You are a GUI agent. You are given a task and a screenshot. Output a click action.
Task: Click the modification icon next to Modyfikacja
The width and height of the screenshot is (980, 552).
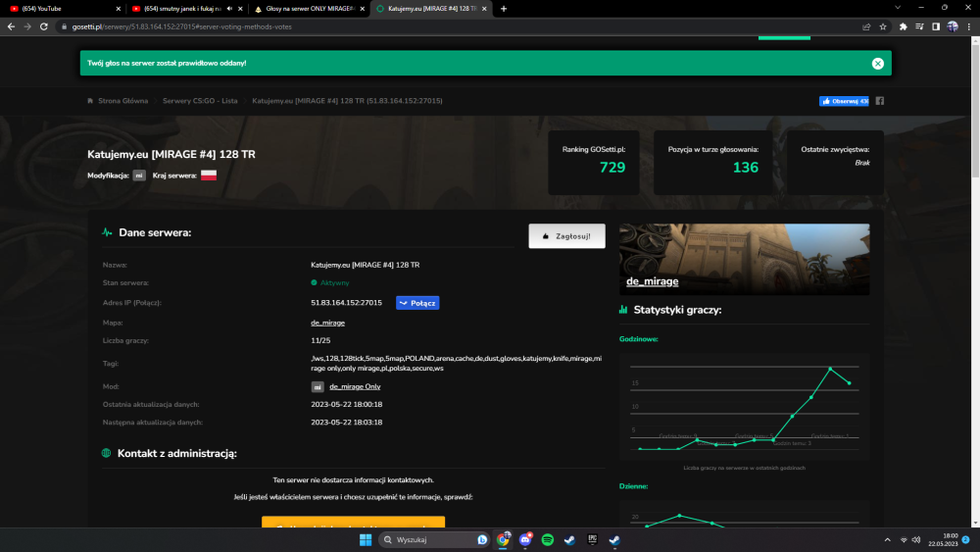139,176
